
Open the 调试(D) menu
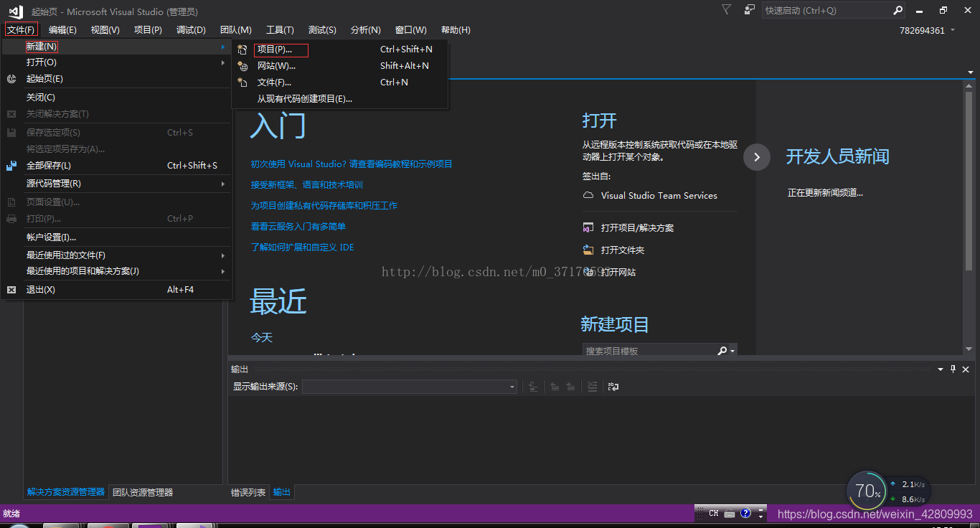click(191, 29)
